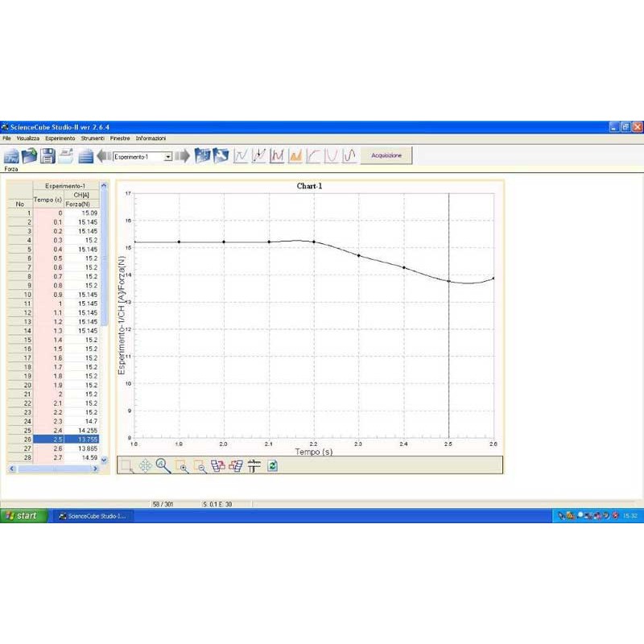The height and width of the screenshot is (644, 644).
Task: Click the zoom in tool below chart
Action: coord(182,465)
